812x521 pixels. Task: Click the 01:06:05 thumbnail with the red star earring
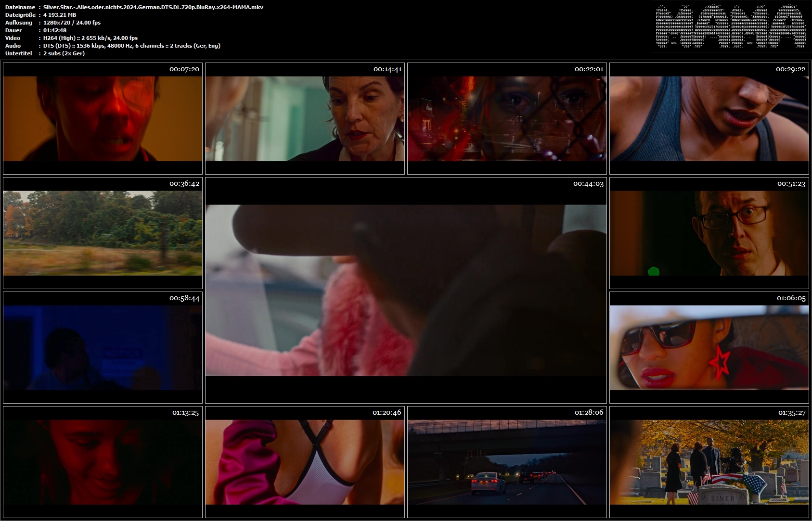click(x=709, y=347)
